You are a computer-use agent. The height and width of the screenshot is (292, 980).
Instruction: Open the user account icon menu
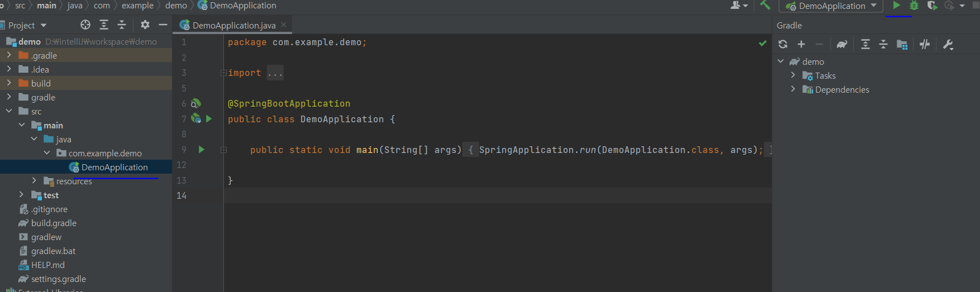(x=738, y=5)
